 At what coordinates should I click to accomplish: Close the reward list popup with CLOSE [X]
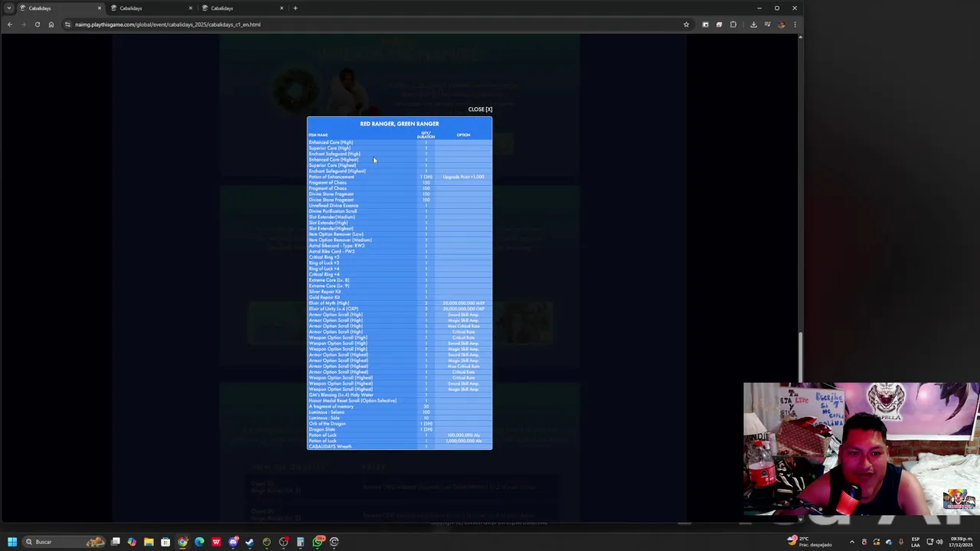480,109
